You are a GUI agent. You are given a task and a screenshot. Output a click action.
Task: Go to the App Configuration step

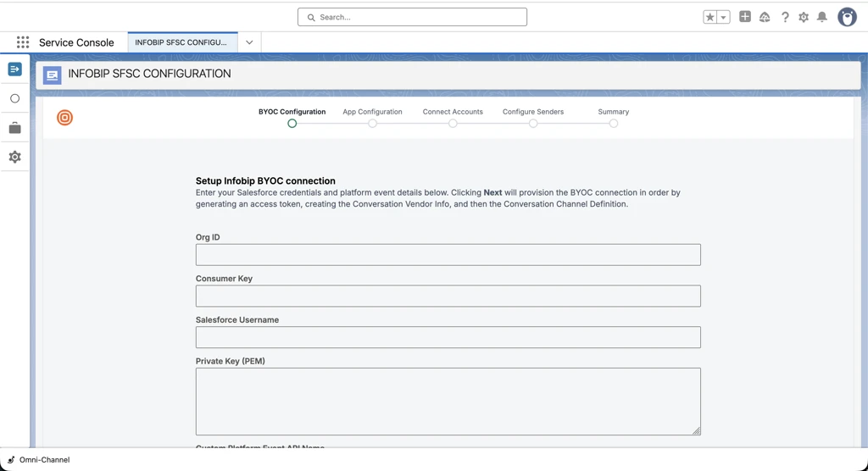tap(373, 112)
